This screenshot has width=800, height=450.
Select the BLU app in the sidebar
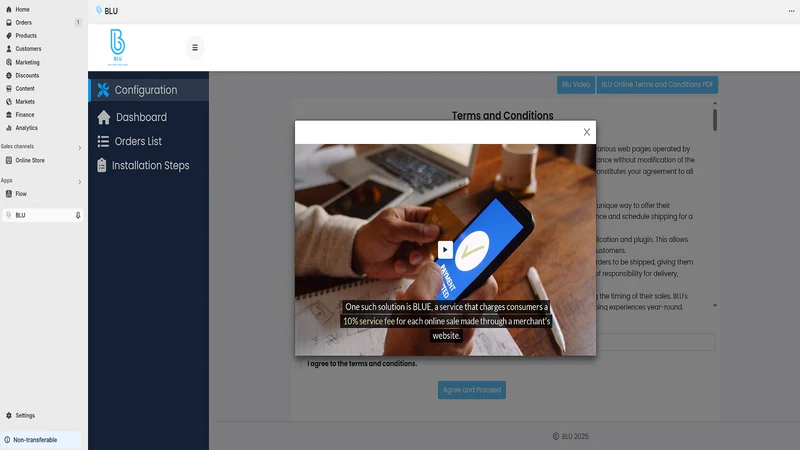click(x=41, y=215)
